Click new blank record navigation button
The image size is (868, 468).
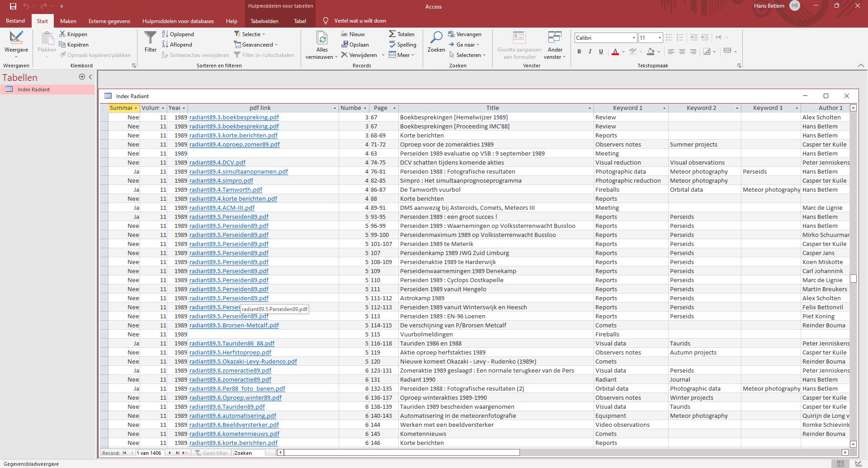pyautogui.click(x=185, y=453)
